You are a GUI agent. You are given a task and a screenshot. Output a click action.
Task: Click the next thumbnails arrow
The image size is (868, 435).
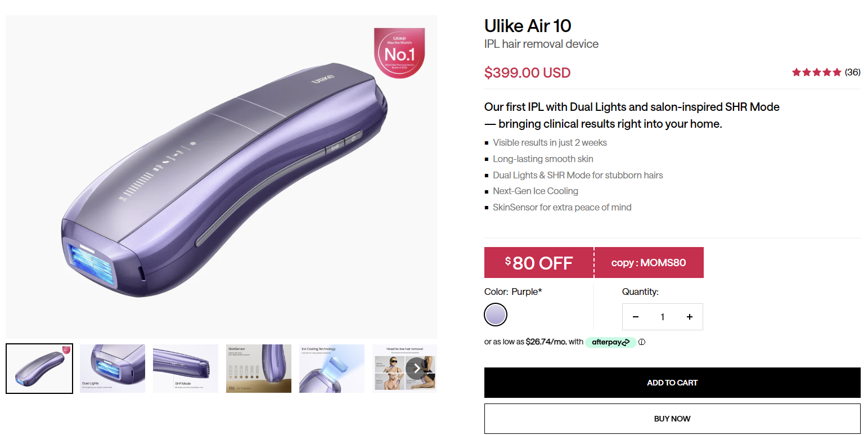click(x=416, y=368)
